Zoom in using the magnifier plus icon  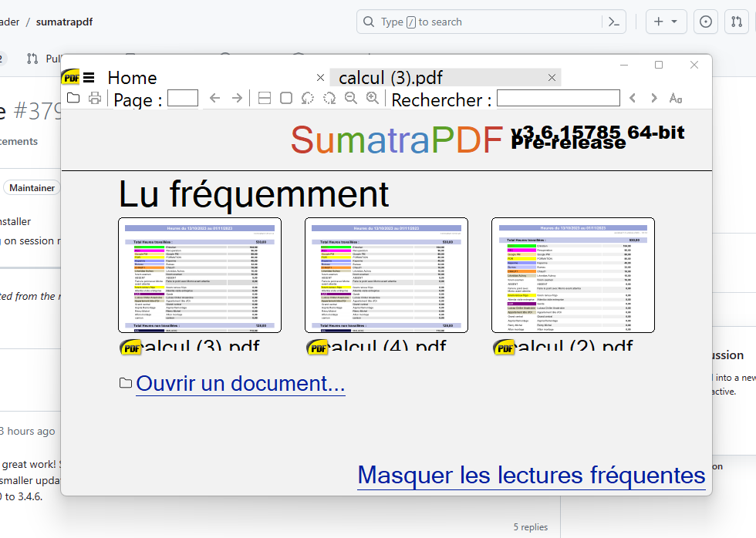coord(373,98)
